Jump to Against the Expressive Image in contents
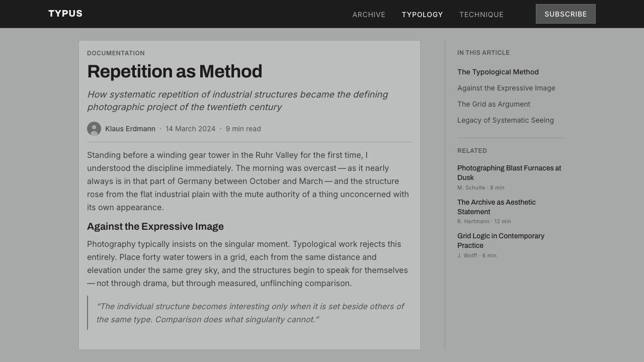 pos(506,88)
